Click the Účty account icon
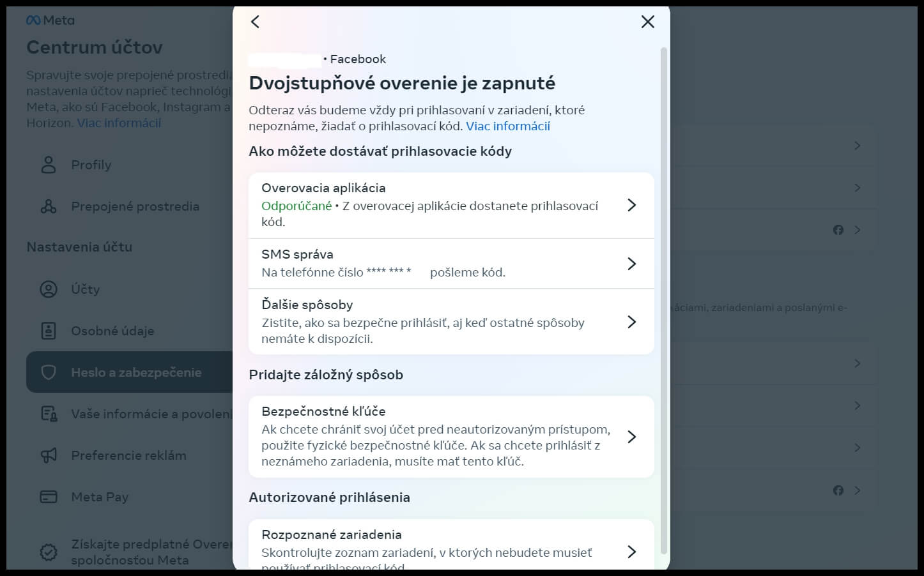This screenshot has width=924, height=576. [x=49, y=289]
